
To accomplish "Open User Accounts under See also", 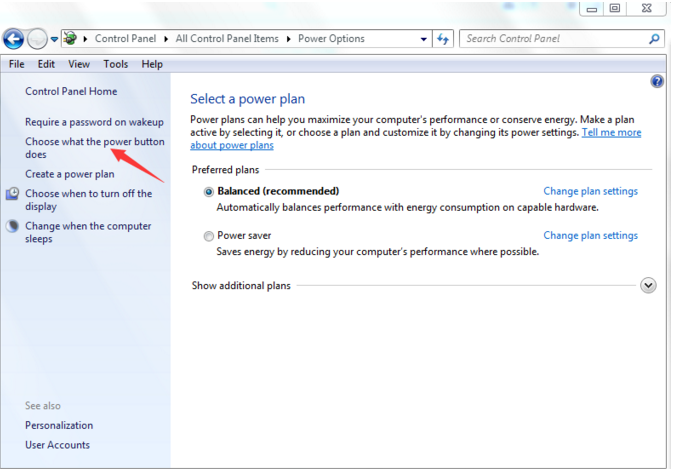I will click(x=57, y=445).
